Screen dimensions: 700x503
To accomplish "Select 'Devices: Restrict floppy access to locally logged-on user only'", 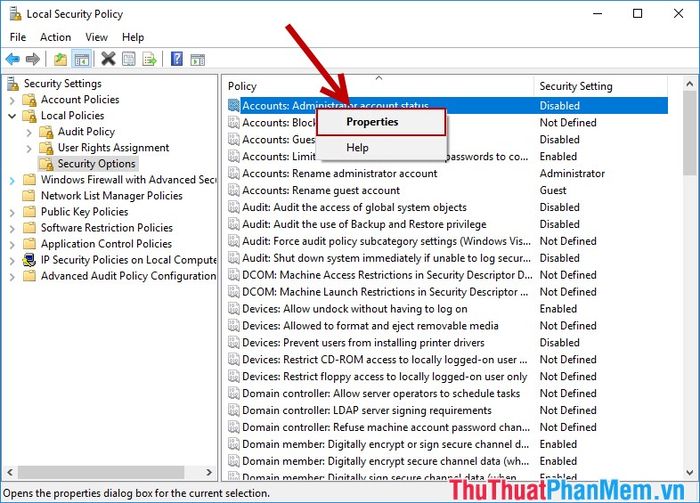I will [384, 376].
